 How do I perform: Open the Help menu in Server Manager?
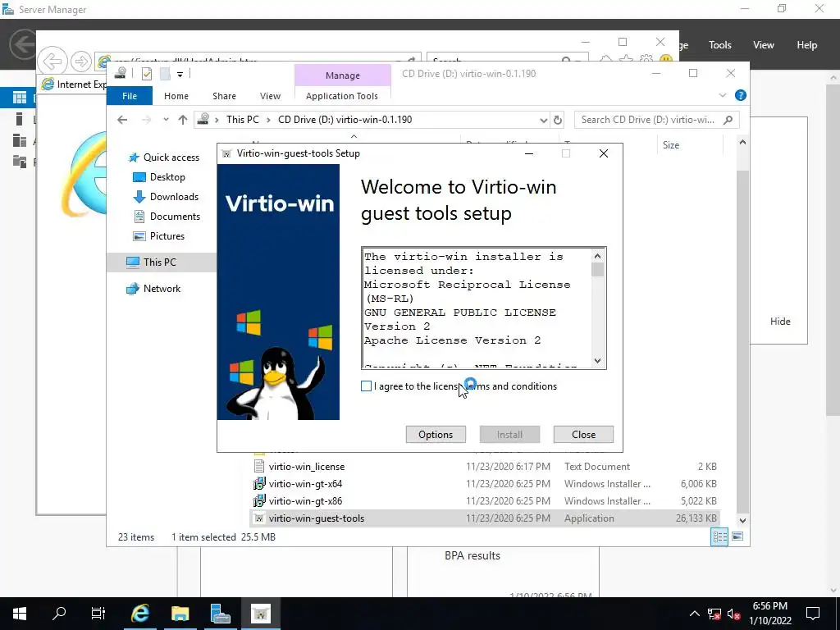point(806,45)
